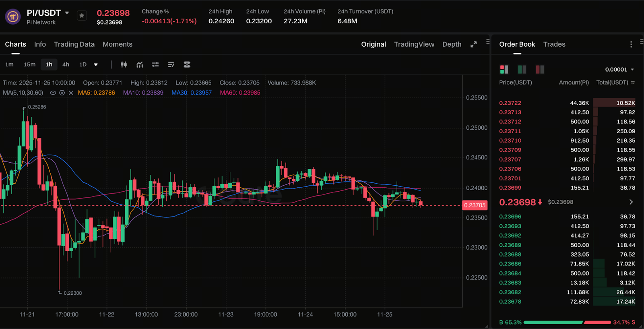This screenshot has height=329, width=644.
Task: Open the PI/USDT trading pair dropdown
Action: point(67,13)
